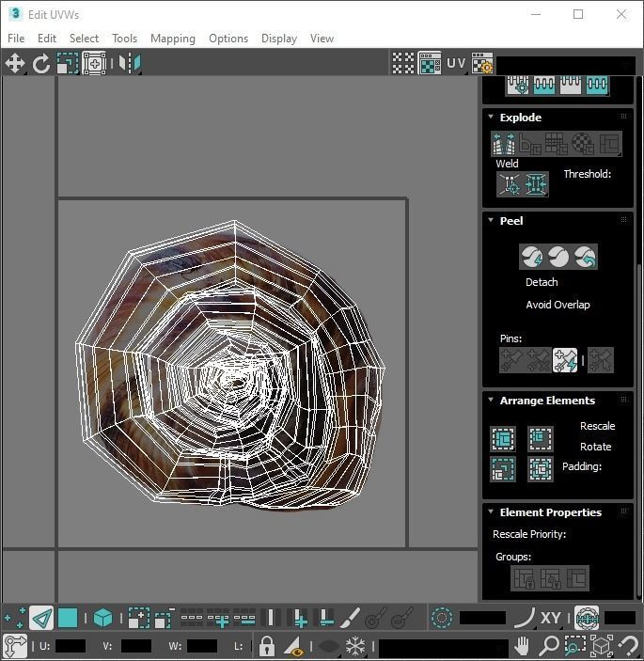Toggle Select by Element cube icon

102,619
